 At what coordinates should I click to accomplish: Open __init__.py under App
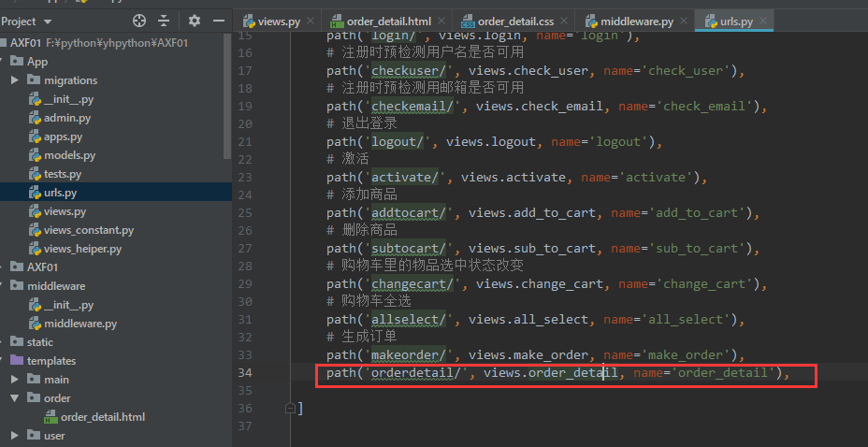point(68,99)
